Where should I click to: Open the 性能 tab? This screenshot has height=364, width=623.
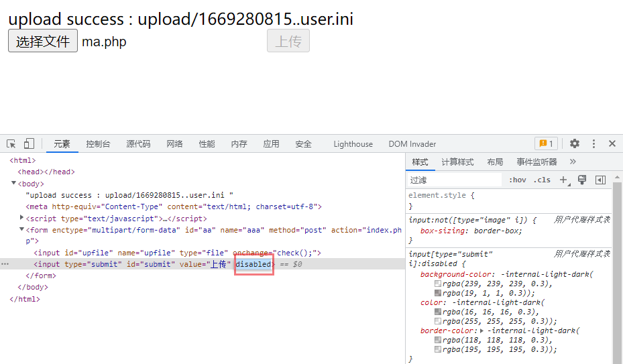[x=207, y=144]
